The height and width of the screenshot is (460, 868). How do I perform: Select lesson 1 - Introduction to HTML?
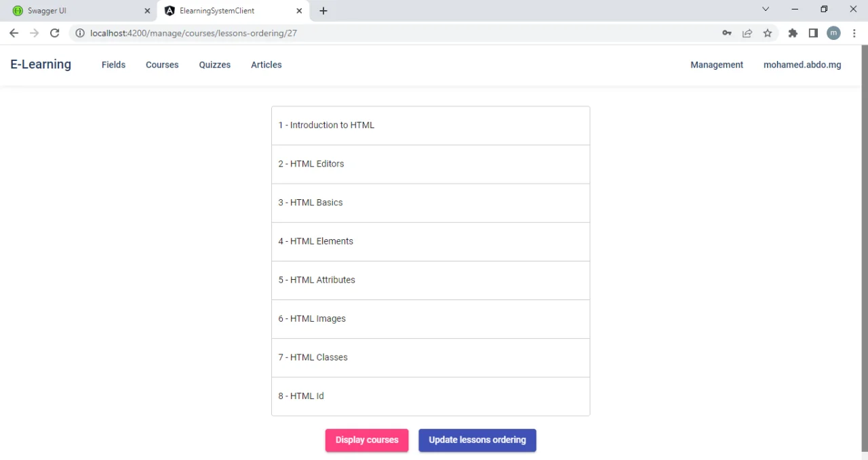(431, 125)
